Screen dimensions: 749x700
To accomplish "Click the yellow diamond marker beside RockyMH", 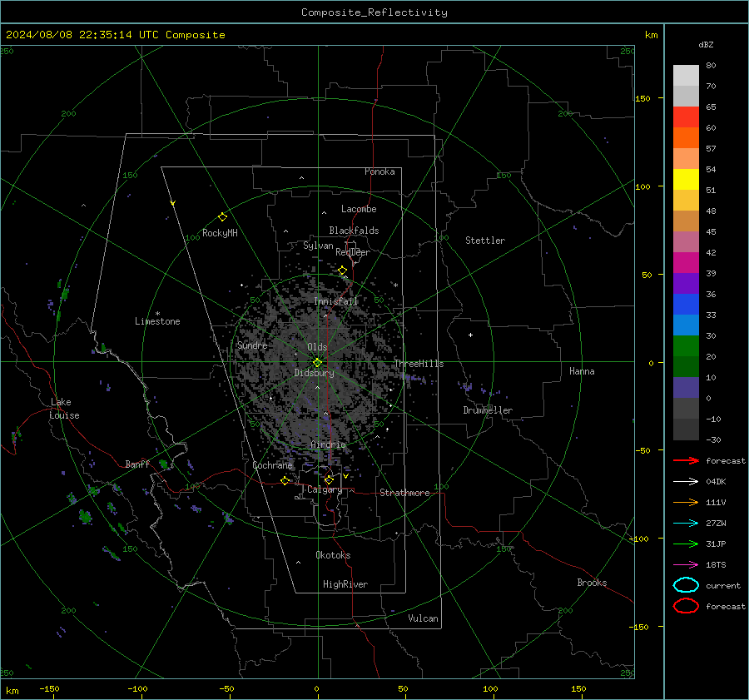I will 222,217.
